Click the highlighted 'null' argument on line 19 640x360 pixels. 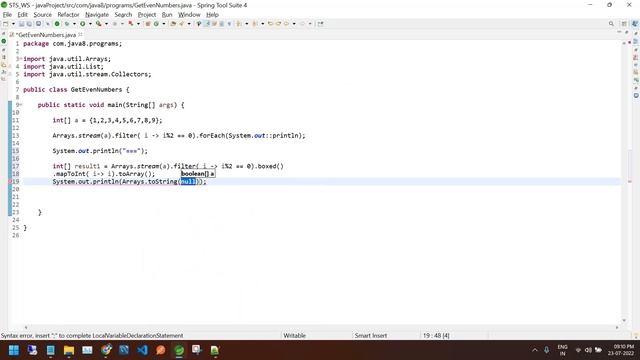[188, 182]
